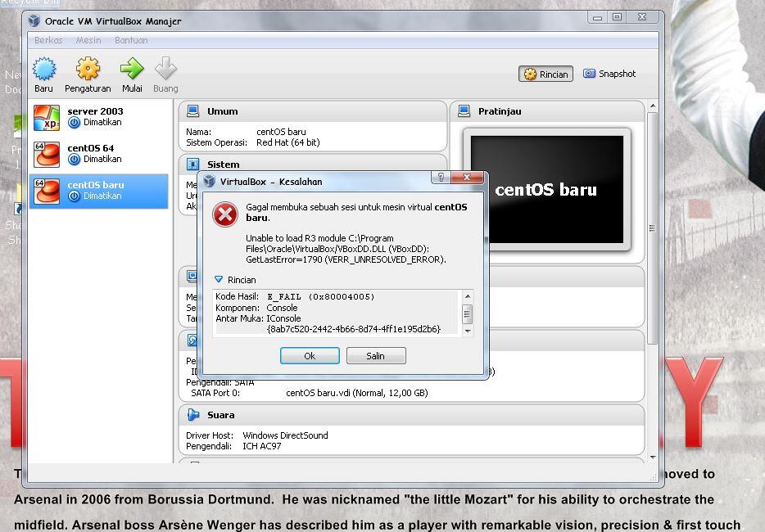This screenshot has height=532, width=765.
Task: Click the Sistem section header text
Action: click(223, 165)
